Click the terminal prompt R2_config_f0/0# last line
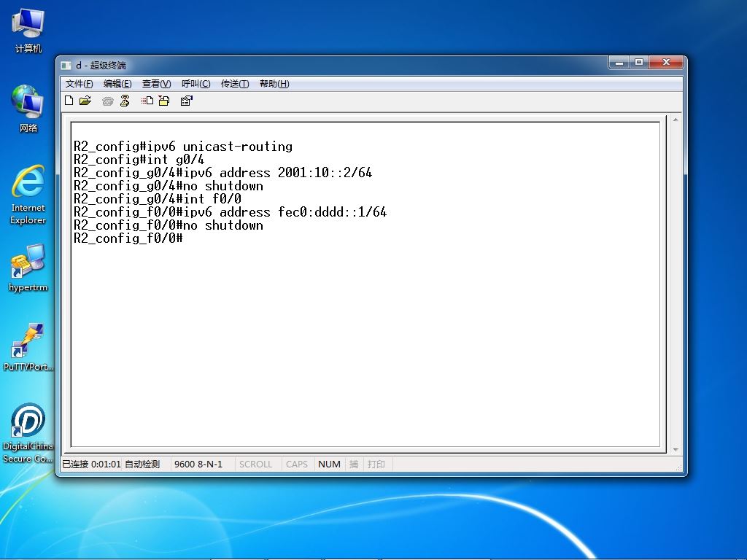747x560 pixels. (128, 238)
